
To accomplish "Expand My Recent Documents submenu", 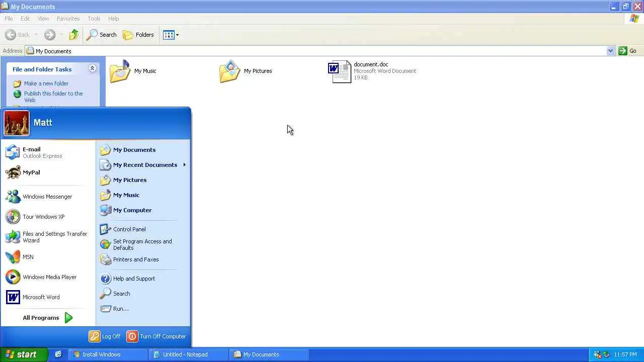I will 143,165.
